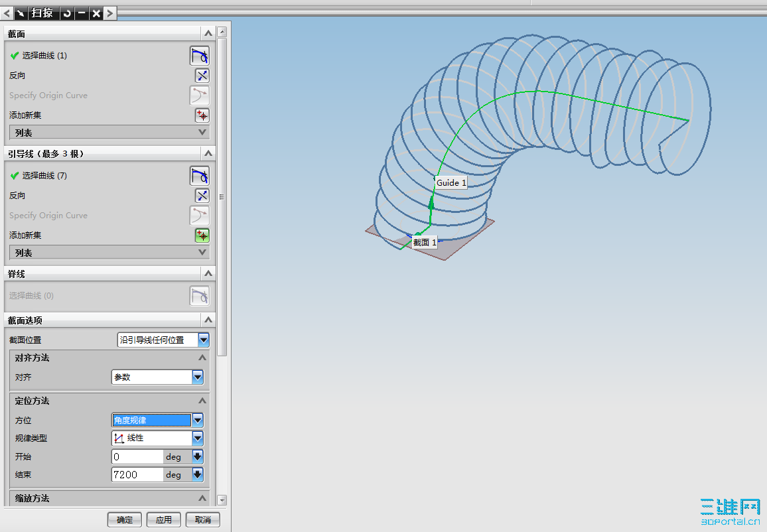Viewport: 767px width, 532px height.
Task: Click the select curve icon in 引导线 section
Action: pos(200,176)
